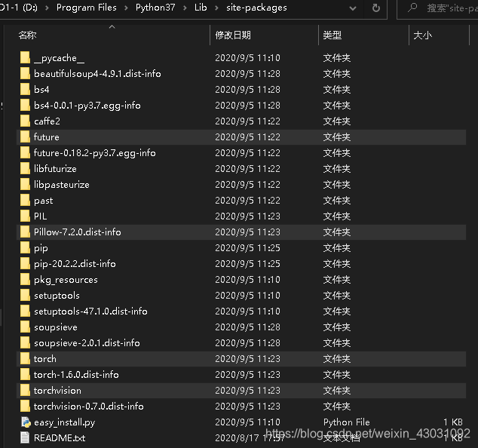This screenshot has width=478, height=448.
Task: Select the Pillow-7.2.0.dist-info folder name
Action: click(78, 232)
